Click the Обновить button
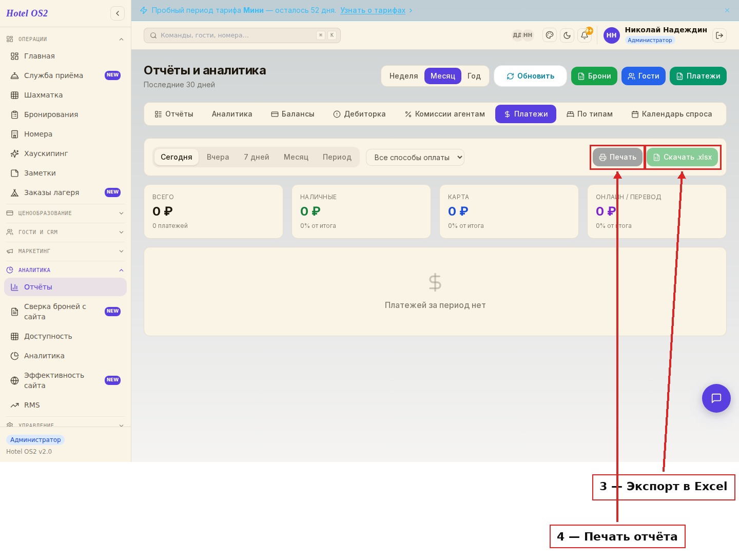 530,76
